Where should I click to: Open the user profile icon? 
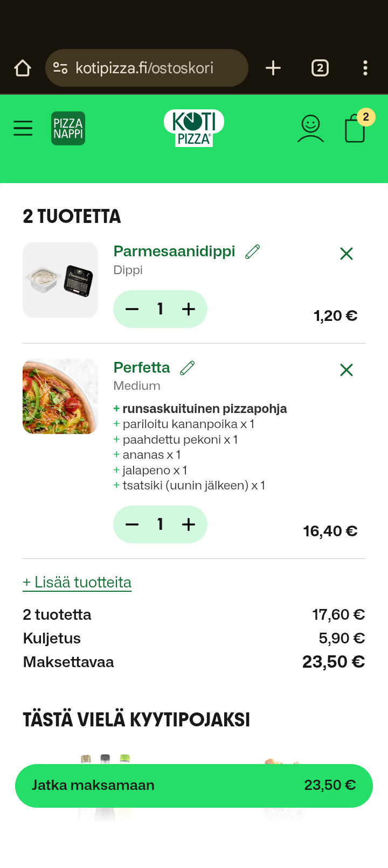[x=310, y=128]
